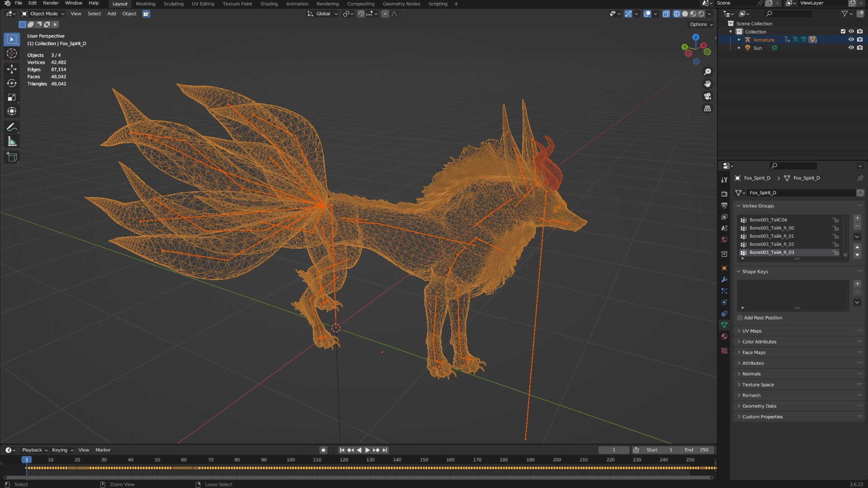Open the Render menu
The width and height of the screenshot is (868, 488).
pyautogui.click(x=51, y=3)
